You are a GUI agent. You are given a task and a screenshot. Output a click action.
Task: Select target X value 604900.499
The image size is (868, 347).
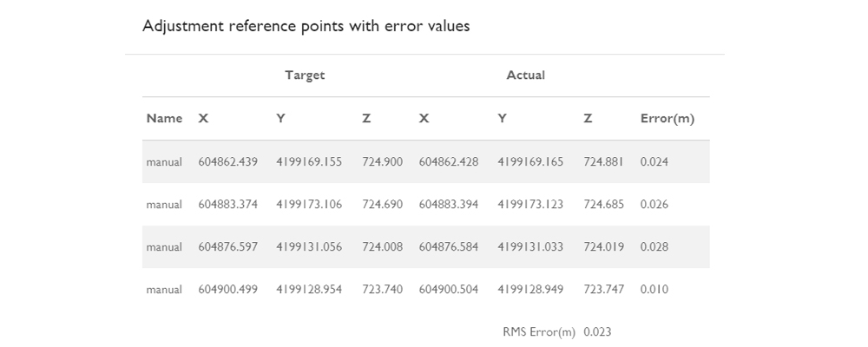point(227,290)
